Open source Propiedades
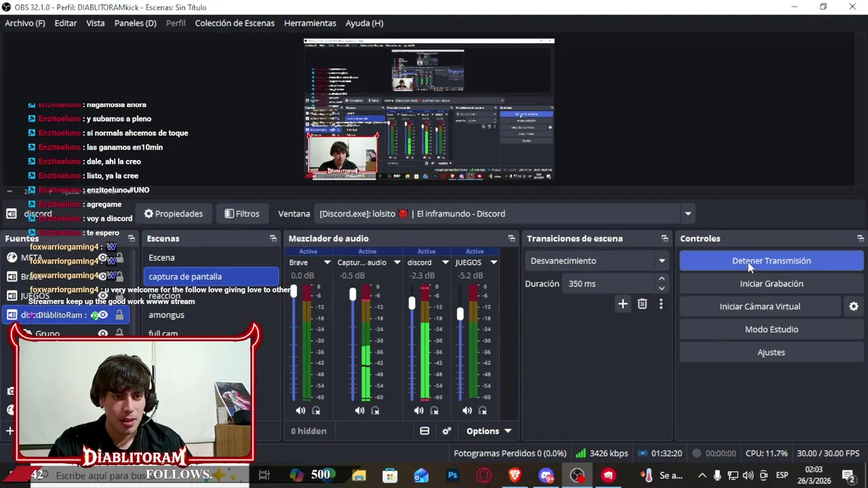The height and width of the screenshot is (488, 868). (x=174, y=213)
